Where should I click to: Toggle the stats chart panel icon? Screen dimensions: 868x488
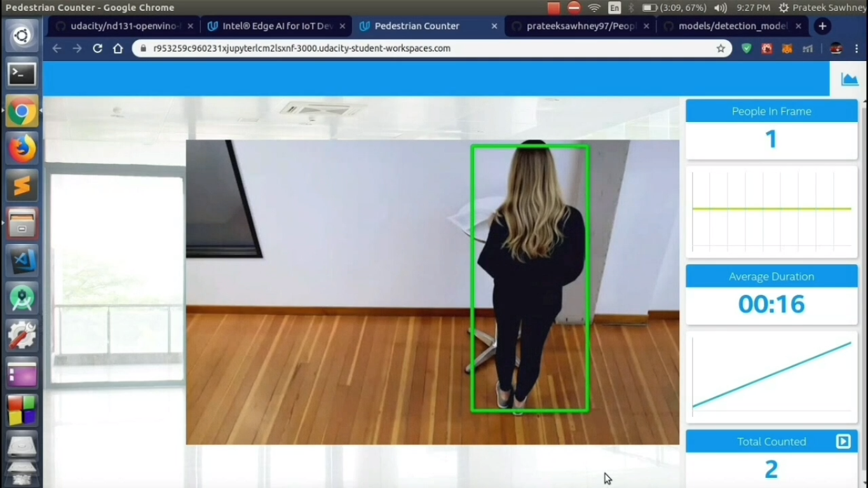pos(850,79)
